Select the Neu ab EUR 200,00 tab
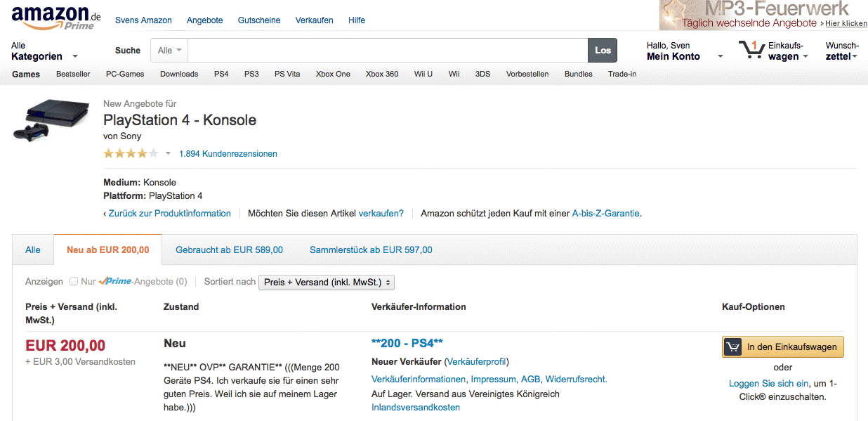 (107, 250)
